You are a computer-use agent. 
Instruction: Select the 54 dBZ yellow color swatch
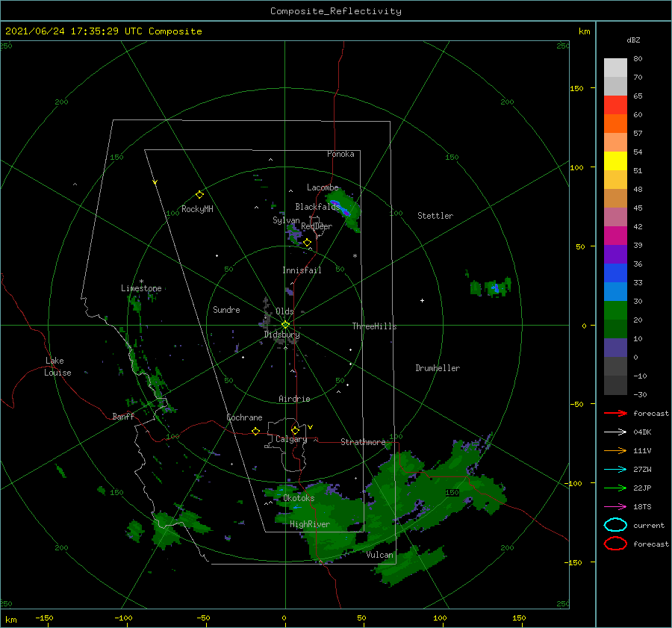point(615,161)
